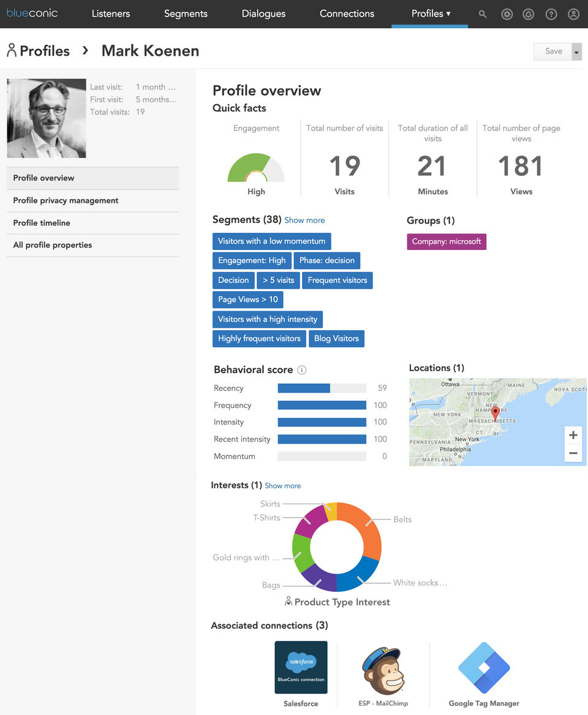The height and width of the screenshot is (715, 588).
Task: Click the yellow Skirts donut slice
Action: [331, 511]
